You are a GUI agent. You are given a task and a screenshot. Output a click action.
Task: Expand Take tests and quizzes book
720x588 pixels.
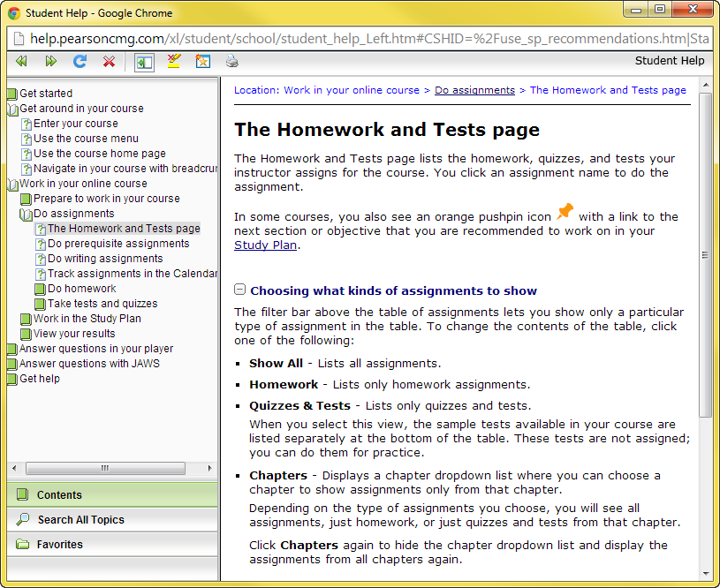tap(96, 304)
